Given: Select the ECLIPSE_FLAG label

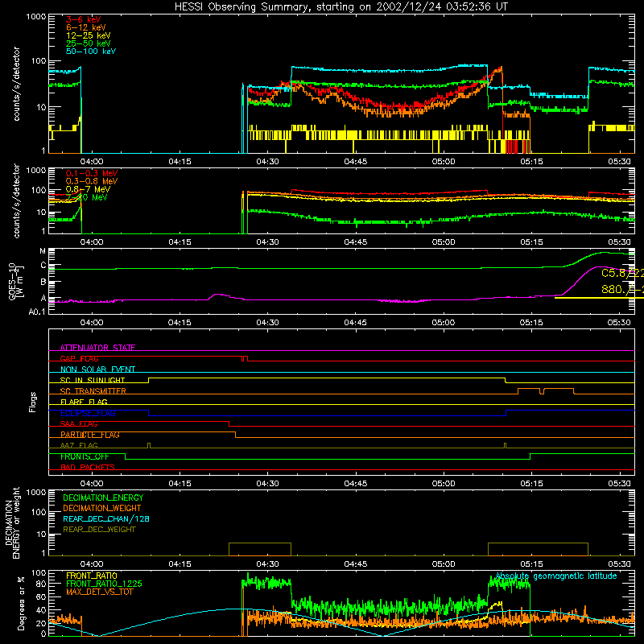Looking at the screenshot, I should (88, 413).
